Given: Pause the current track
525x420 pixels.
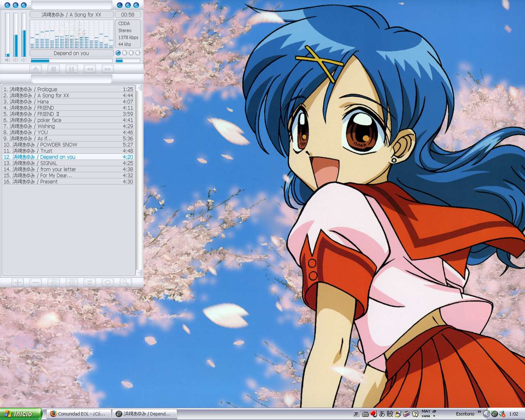Looking at the screenshot, I should tap(72, 69).
